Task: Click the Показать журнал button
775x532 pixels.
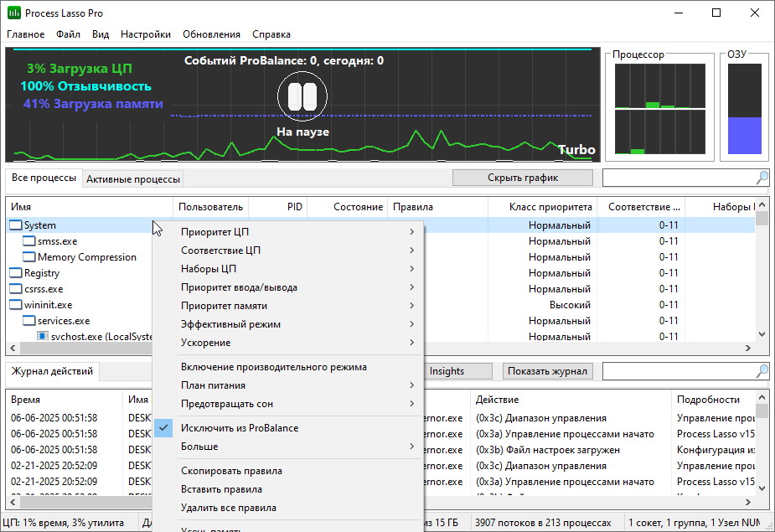Action: (547, 371)
